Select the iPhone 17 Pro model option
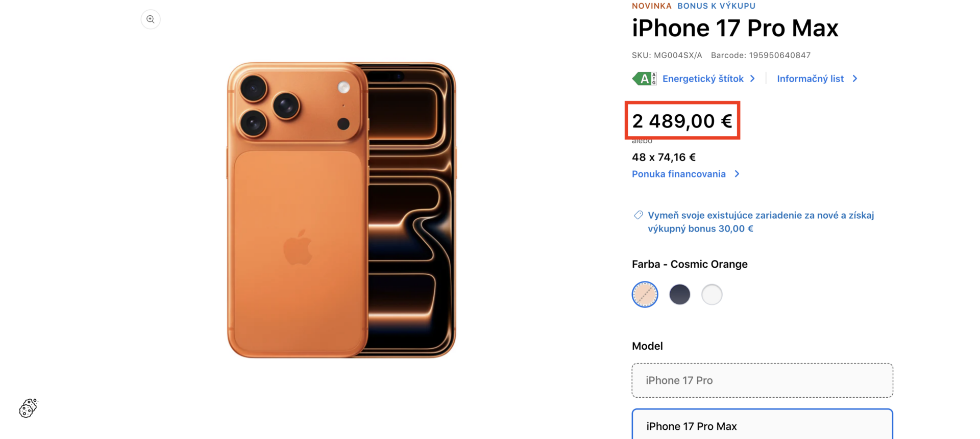Viewport: 980px width, 439px height. [x=762, y=380]
